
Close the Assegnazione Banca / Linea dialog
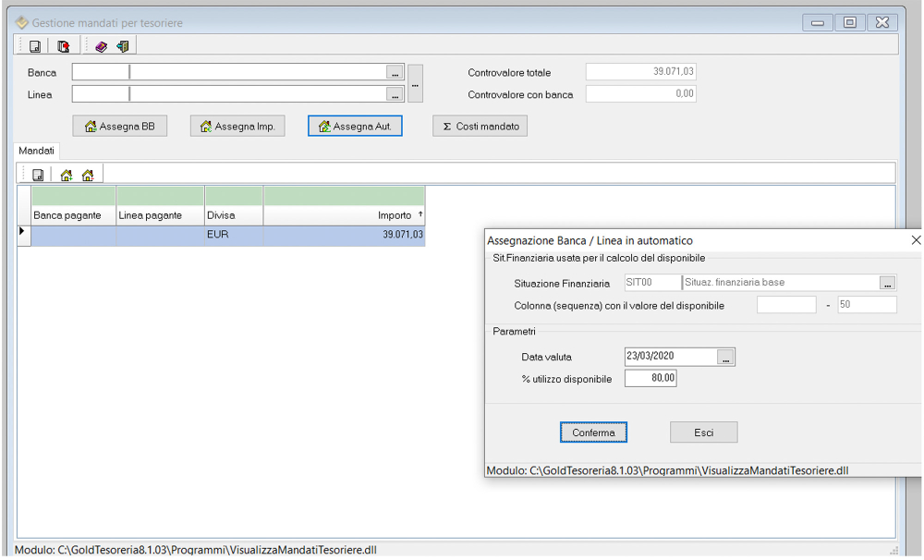coord(915,240)
